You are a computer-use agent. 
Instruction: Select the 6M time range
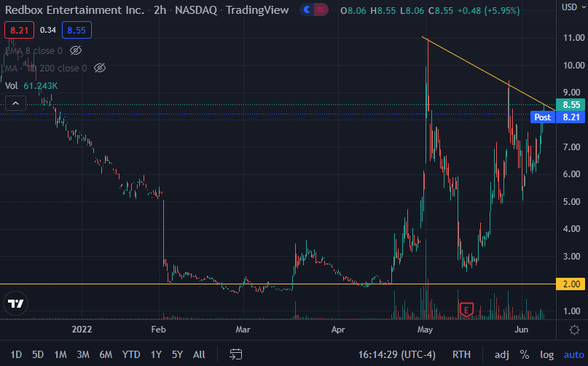pyautogui.click(x=106, y=354)
